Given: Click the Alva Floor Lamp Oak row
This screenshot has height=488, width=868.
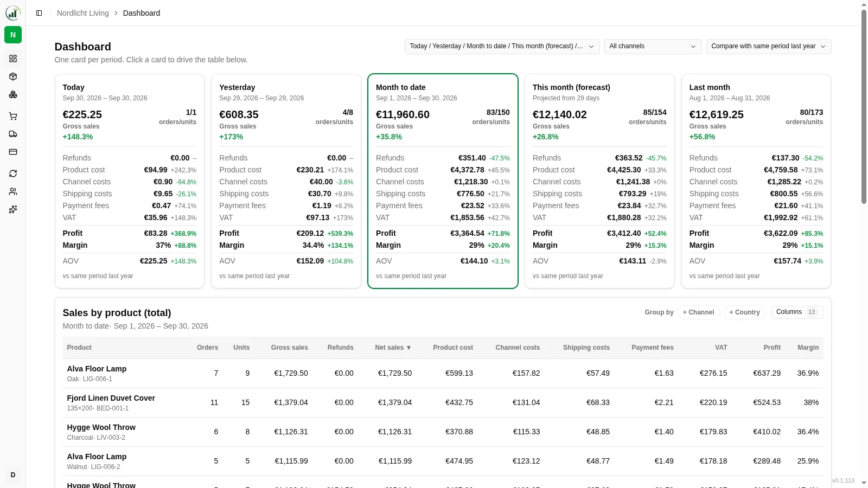Looking at the screenshot, I should 443,374.
